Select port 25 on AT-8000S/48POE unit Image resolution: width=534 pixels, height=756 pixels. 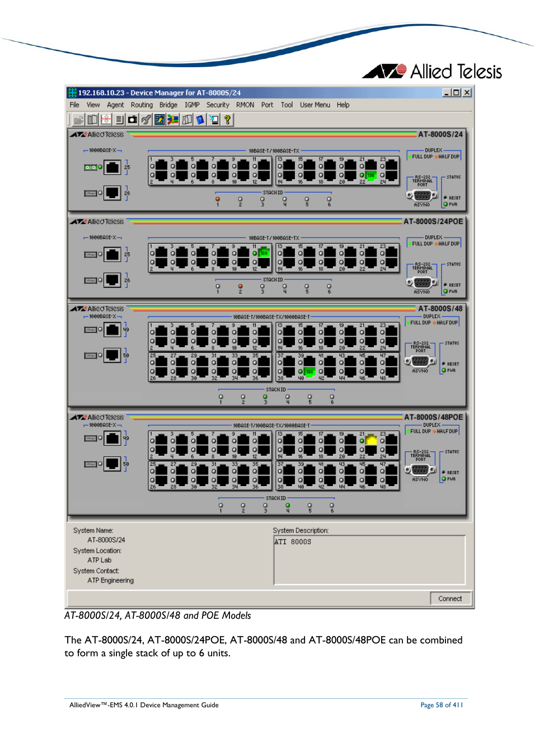click(161, 471)
